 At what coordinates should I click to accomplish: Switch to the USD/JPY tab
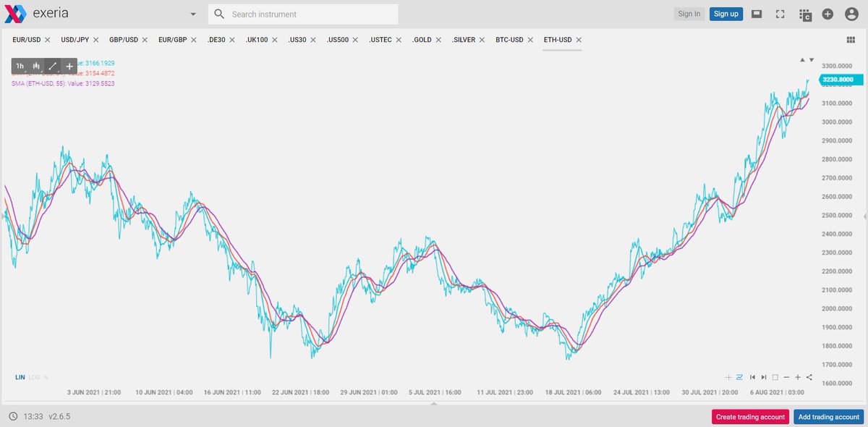point(75,40)
